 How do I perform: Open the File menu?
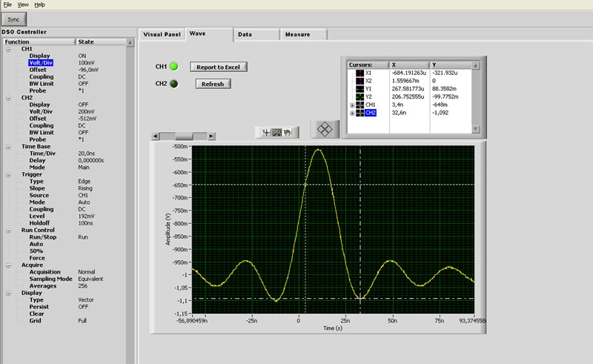click(7, 4)
